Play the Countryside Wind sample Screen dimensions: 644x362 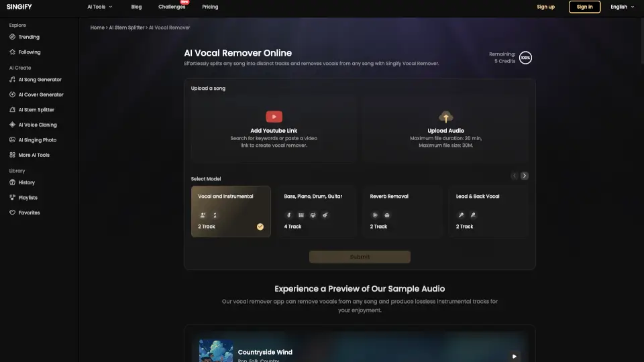[514, 357]
